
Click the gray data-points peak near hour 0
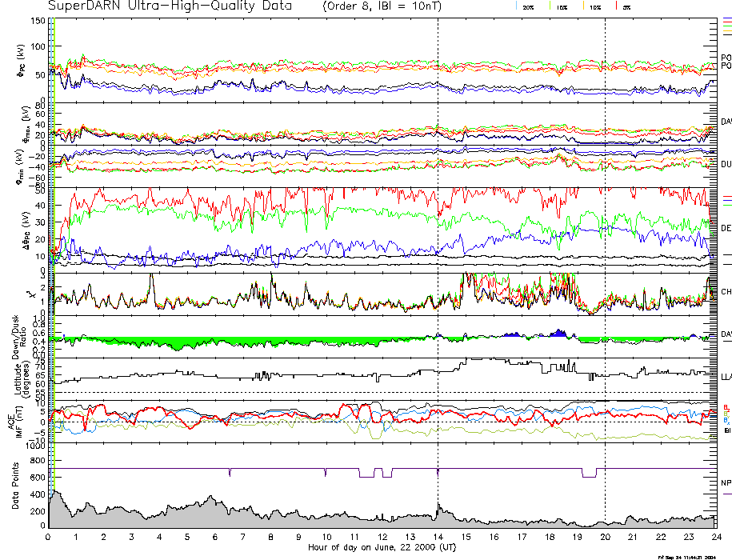[x=54, y=494]
